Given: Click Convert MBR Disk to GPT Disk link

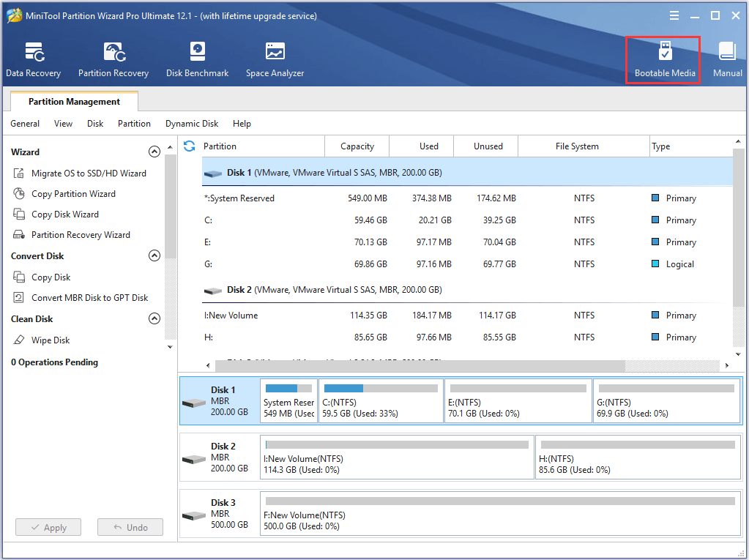Looking at the screenshot, I should (x=90, y=298).
